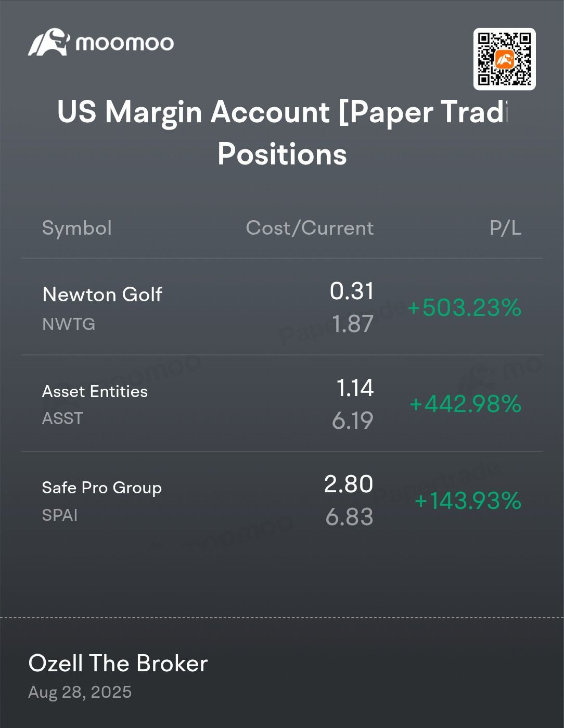
Task: Click the US Margin Account title
Action: coord(282,112)
